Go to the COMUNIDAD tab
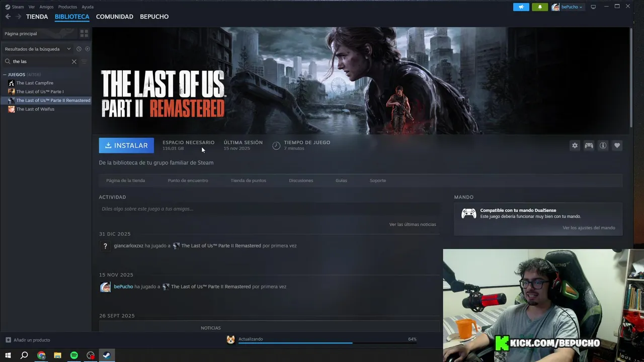The width and height of the screenshot is (644, 362). pos(115,17)
